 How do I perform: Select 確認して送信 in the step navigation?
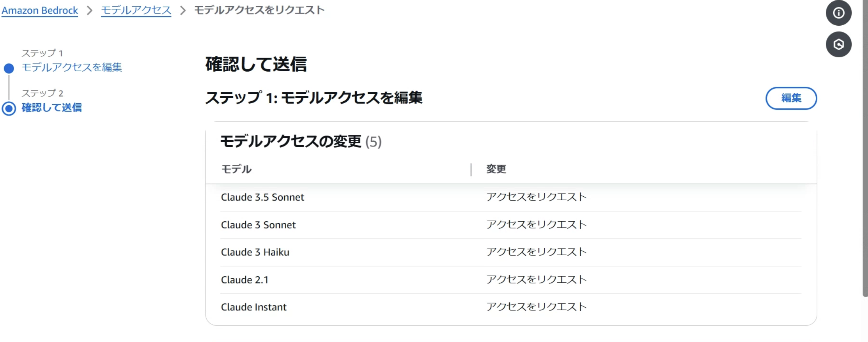pos(52,108)
